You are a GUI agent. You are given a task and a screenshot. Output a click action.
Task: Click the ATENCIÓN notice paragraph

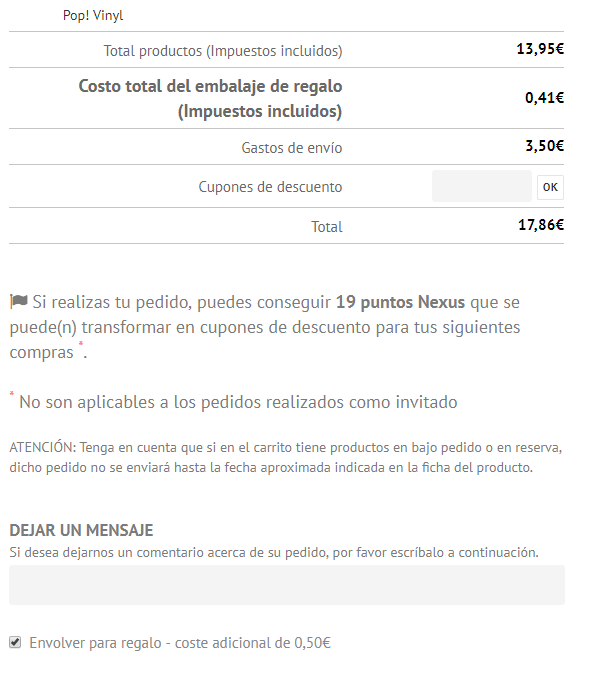tap(286, 458)
